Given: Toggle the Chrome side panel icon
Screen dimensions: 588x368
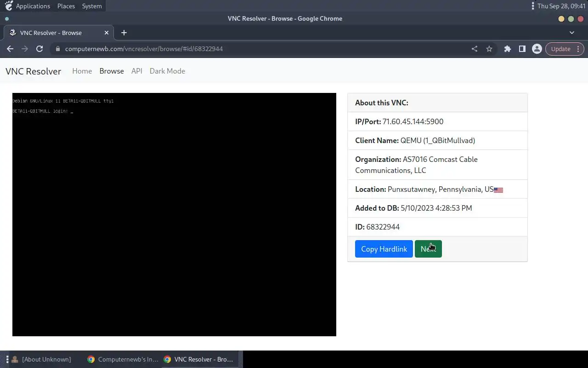Looking at the screenshot, I should (x=522, y=49).
